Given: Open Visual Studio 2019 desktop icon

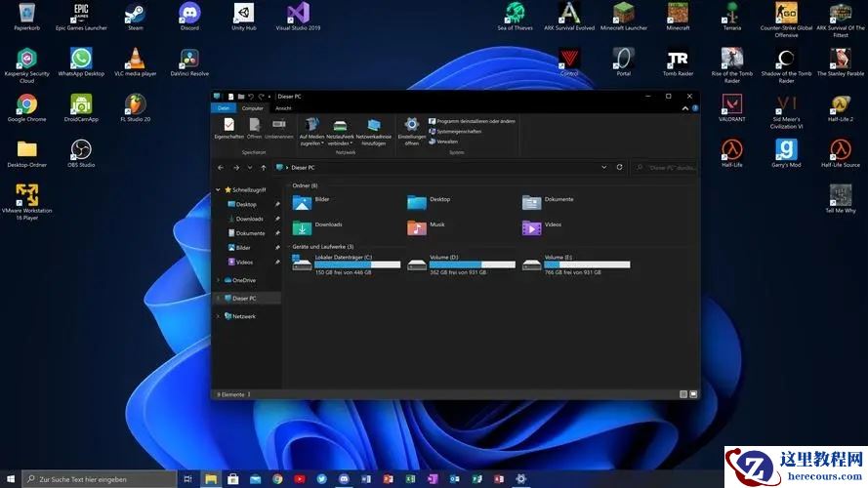Looking at the screenshot, I should pos(298,17).
